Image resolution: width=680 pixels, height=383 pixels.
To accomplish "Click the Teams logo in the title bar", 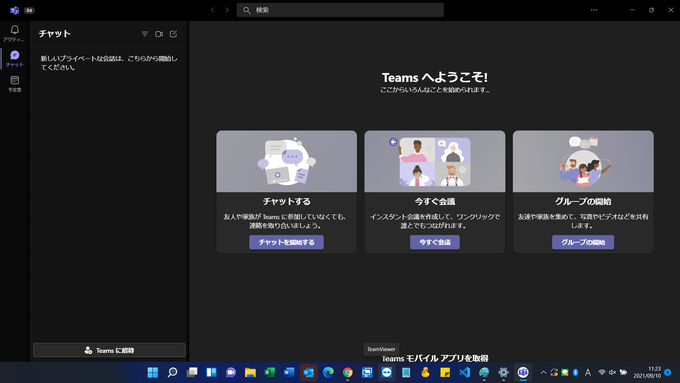I will click(x=14, y=10).
